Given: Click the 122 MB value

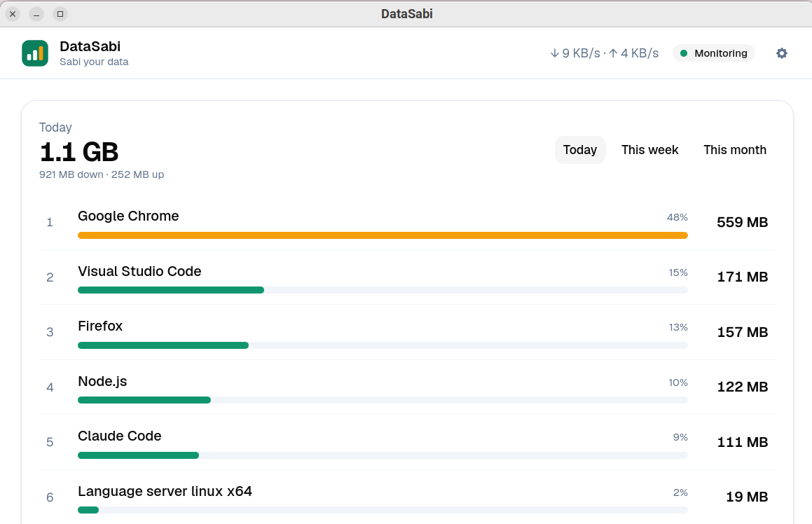Looking at the screenshot, I should pos(742,387).
